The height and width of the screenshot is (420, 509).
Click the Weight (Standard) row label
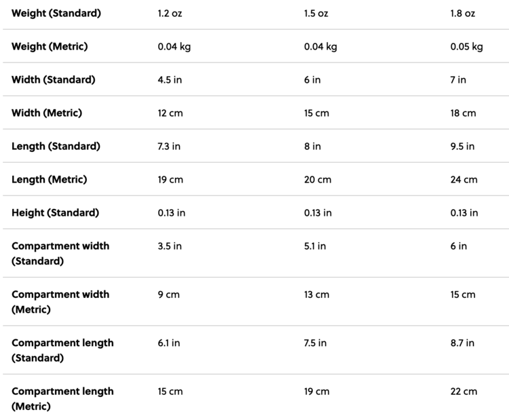point(56,14)
